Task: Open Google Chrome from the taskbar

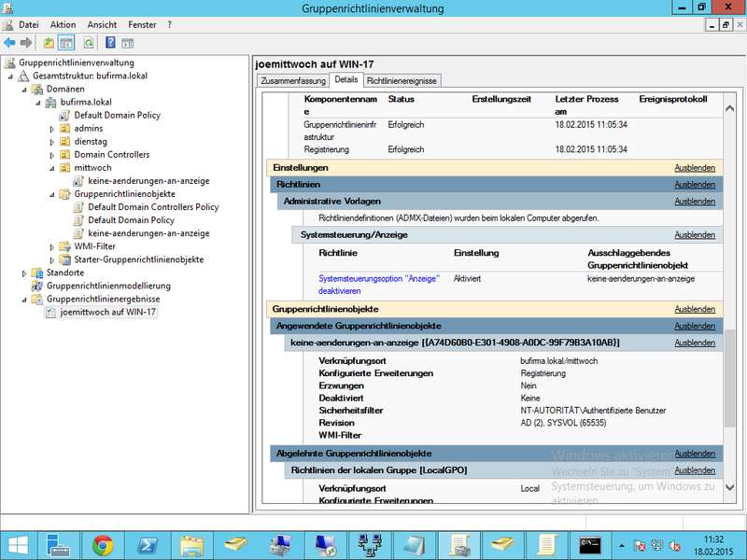Action: coord(103,545)
